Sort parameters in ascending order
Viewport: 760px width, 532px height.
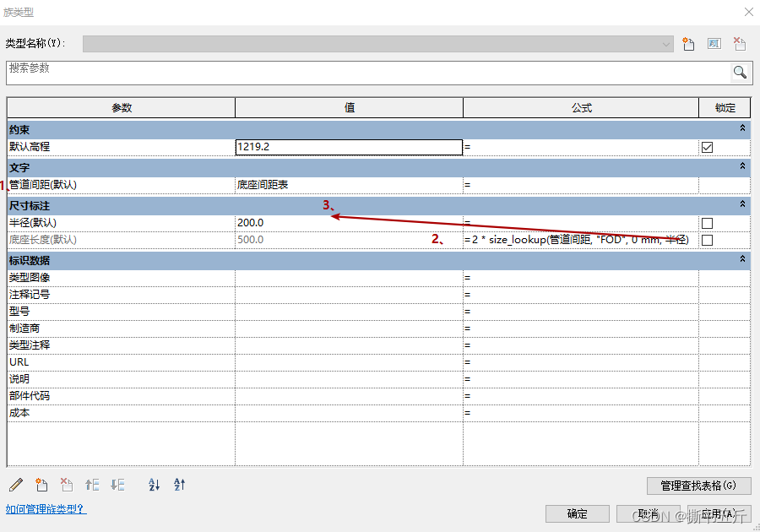[154, 485]
